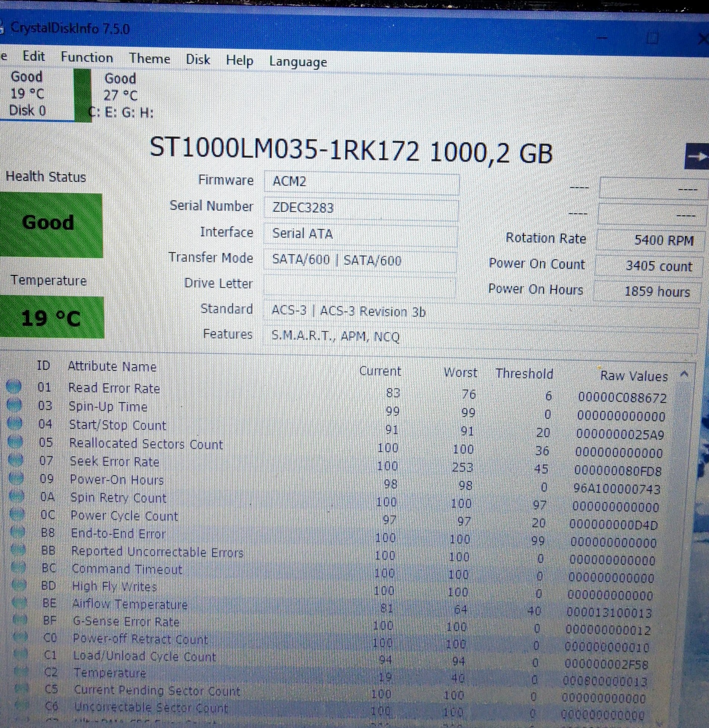Click the Interface field Serial ATA
Image resolution: width=709 pixels, height=728 pixels.
[x=361, y=234]
